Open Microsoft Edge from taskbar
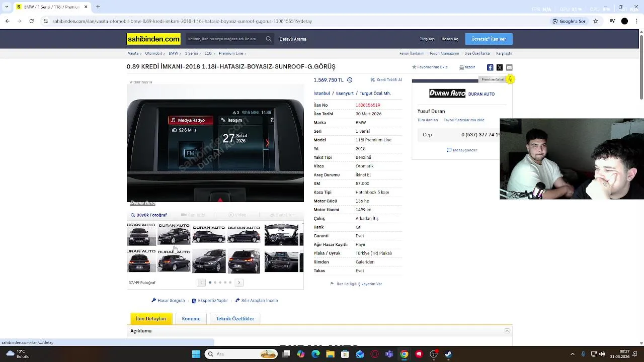The image size is (644, 362). coord(315,354)
